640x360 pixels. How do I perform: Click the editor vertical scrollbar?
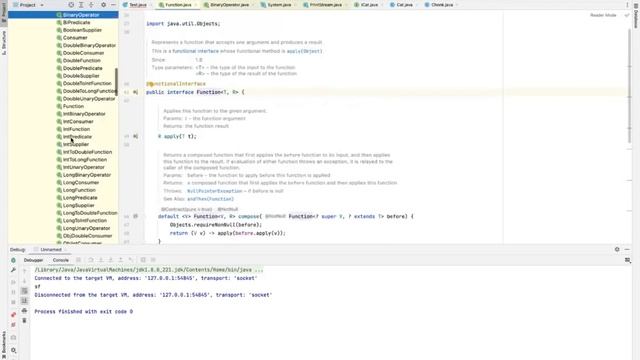pos(630,86)
